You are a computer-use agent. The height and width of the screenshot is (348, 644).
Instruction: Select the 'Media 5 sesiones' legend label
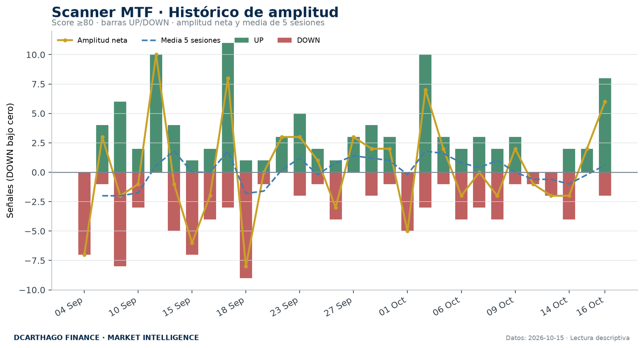(x=191, y=40)
